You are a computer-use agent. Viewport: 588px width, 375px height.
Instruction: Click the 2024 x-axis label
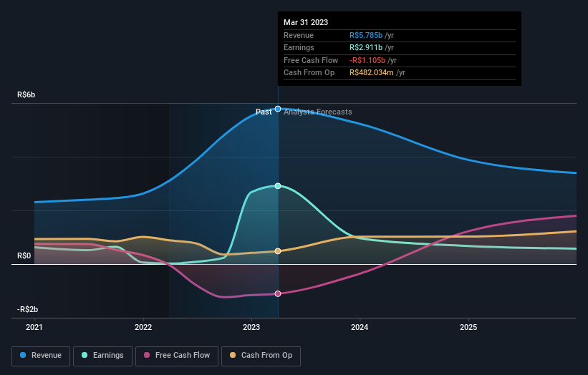(x=360, y=328)
